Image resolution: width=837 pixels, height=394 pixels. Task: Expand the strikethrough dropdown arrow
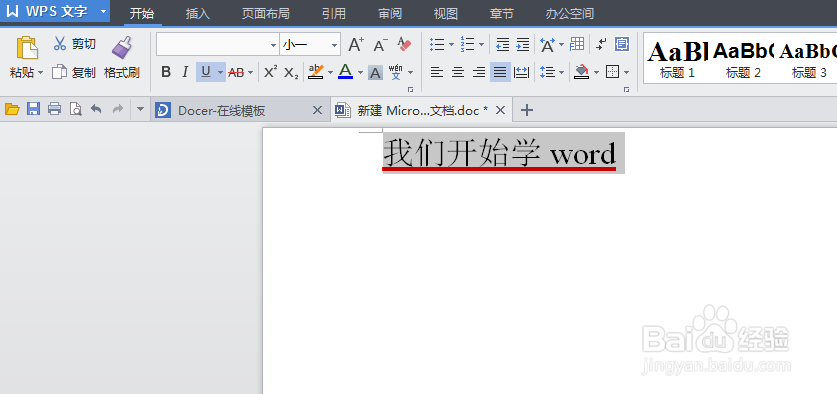tap(250, 73)
